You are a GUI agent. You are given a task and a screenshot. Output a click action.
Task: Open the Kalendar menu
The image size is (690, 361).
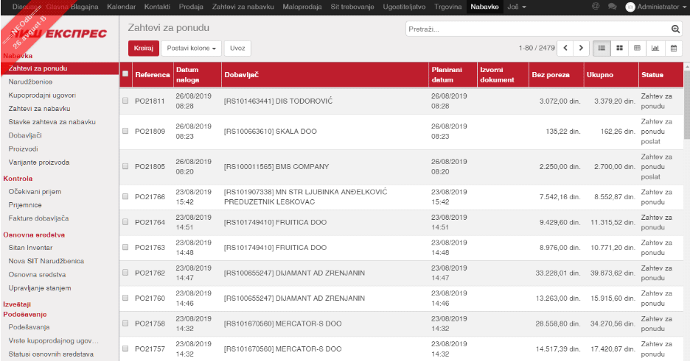click(121, 7)
